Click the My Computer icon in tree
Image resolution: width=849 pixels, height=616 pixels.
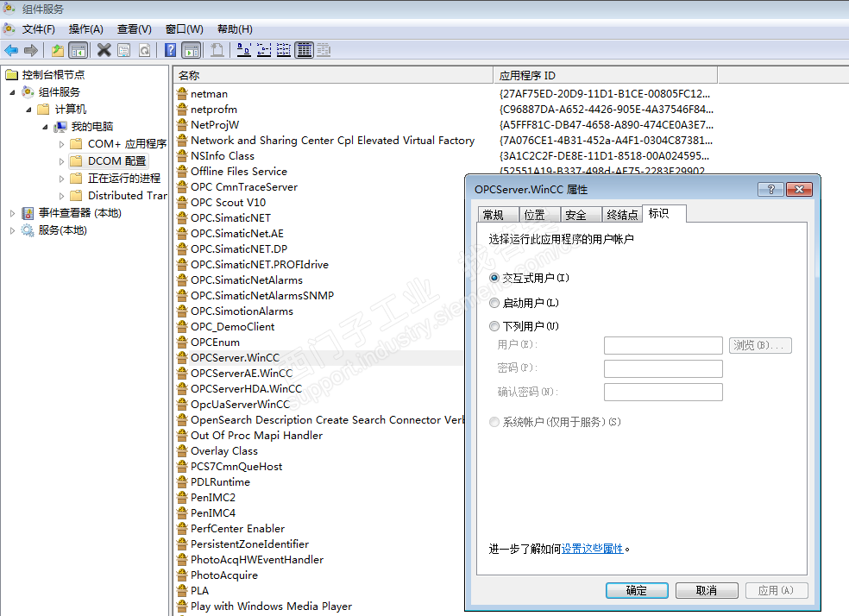click(60, 127)
